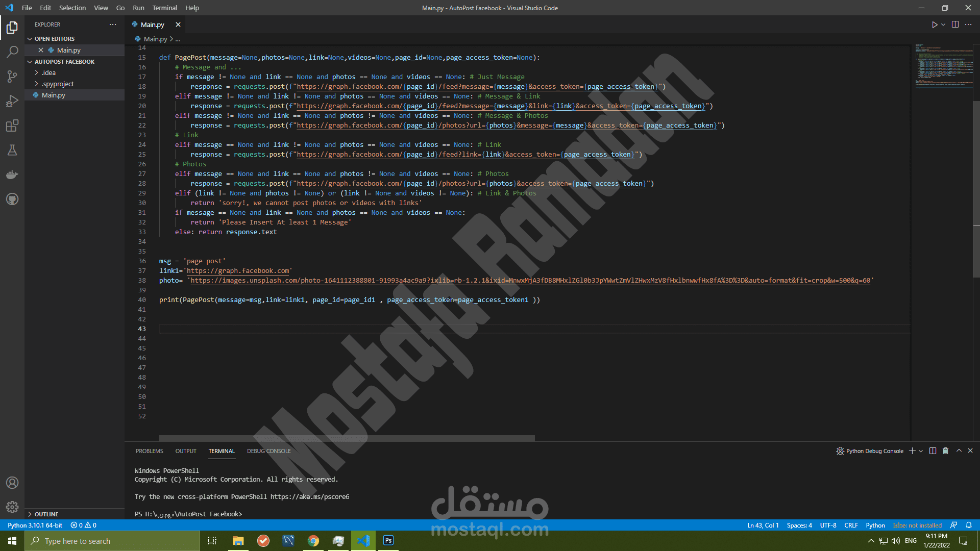
Task: Click Ln 43, Col 1 status entry
Action: (x=763, y=525)
